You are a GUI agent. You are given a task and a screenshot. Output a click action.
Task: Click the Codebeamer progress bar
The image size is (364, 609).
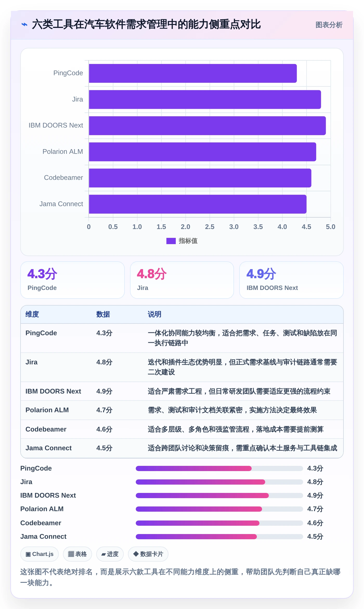[x=219, y=523]
